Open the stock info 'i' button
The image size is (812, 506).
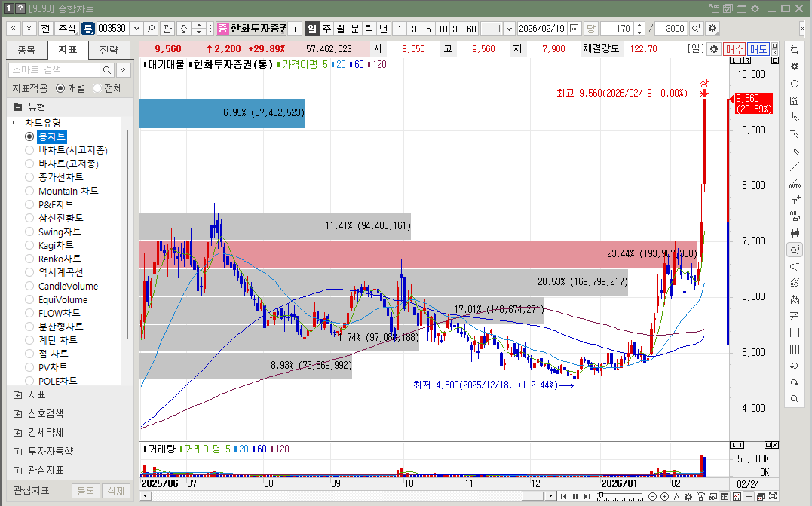point(296,29)
